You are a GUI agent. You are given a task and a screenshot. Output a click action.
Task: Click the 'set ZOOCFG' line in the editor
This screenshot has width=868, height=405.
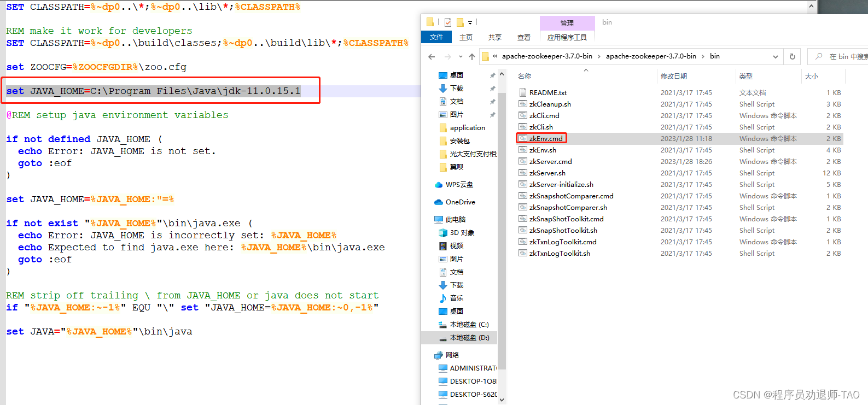click(x=96, y=67)
